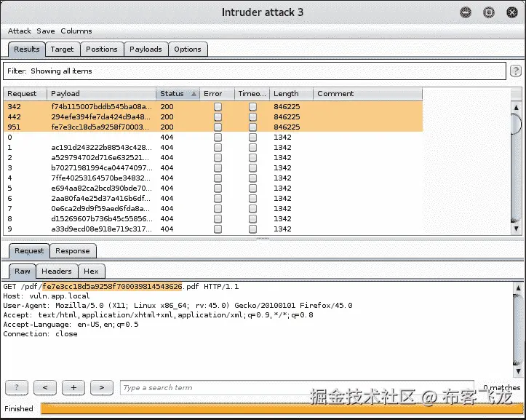Toggle Error checkbox for request 5
Viewport: 526px width, 420px height.
pos(218,188)
